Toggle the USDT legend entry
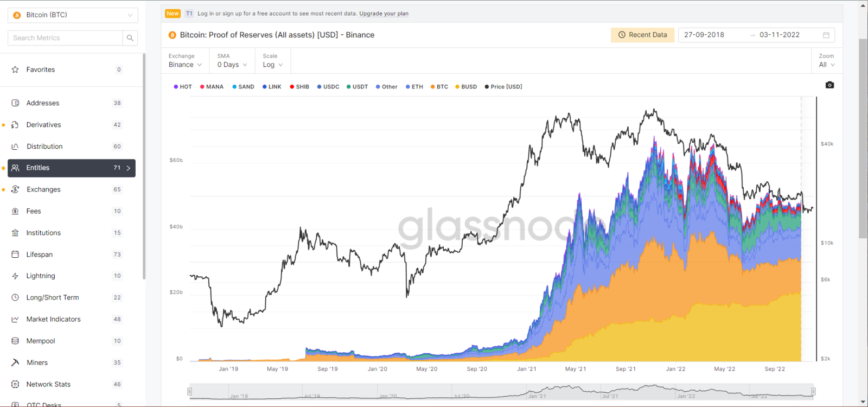Viewport: 868px width, 407px height. 357,87
